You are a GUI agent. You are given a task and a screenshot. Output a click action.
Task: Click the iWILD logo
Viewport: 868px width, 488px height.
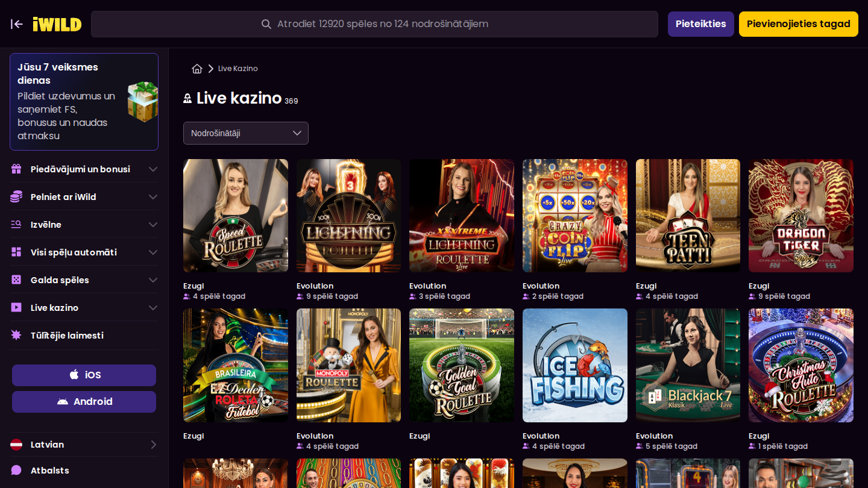(57, 24)
